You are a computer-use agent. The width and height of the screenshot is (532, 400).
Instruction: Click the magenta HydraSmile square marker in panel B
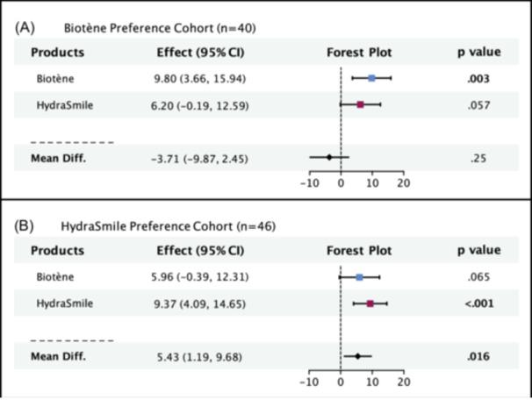pos(370,303)
